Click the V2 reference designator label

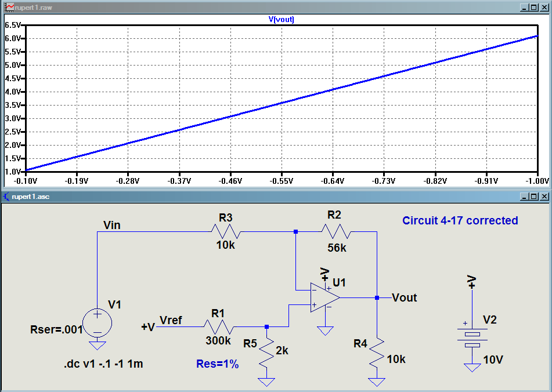(x=490, y=320)
